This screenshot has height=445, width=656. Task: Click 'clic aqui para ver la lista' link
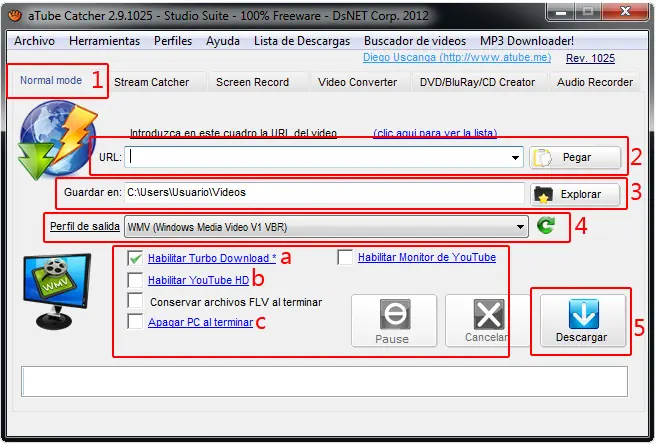[x=435, y=133]
